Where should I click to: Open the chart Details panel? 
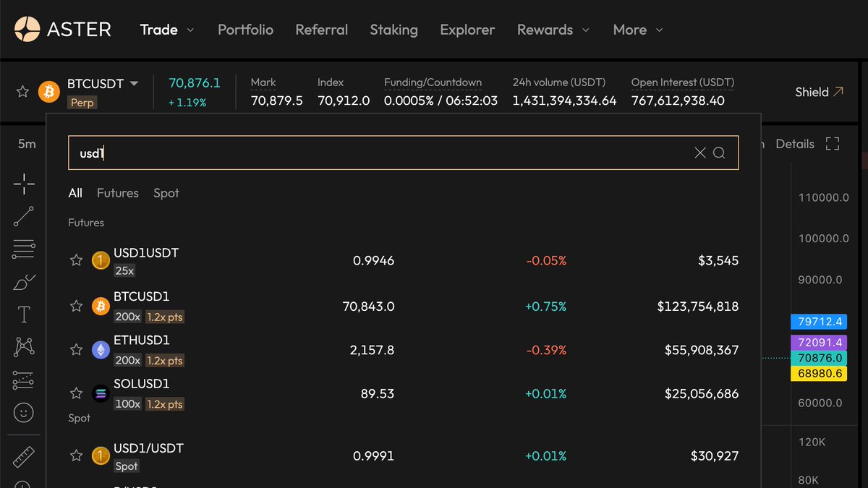pos(795,144)
